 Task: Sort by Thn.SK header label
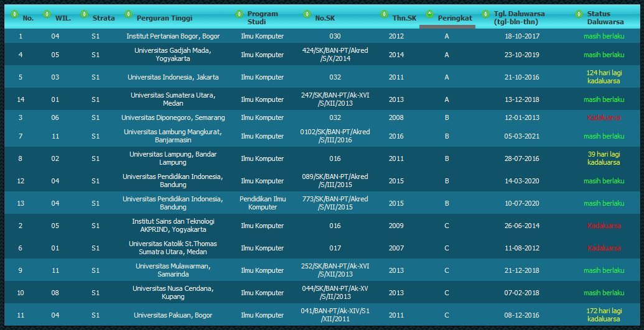[x=404, y=18]
